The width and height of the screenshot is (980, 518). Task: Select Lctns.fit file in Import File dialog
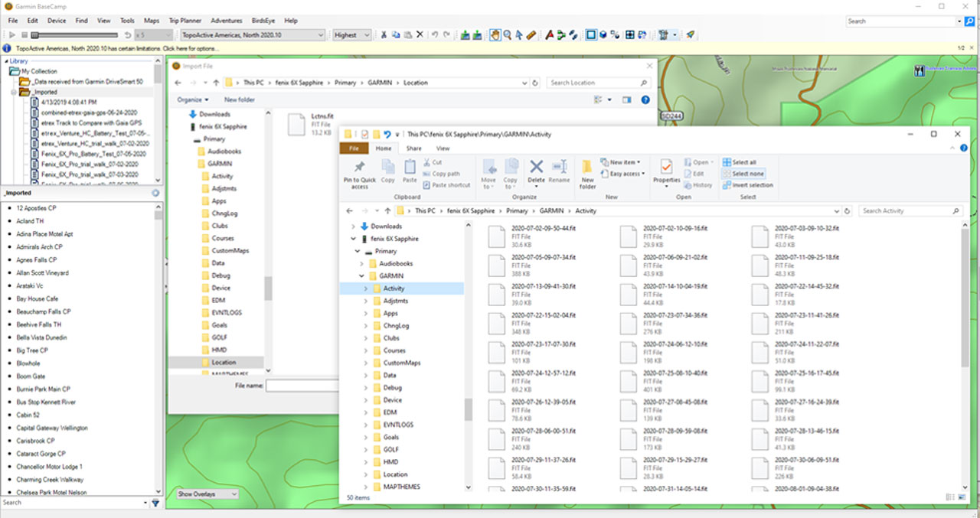(310, 125)
